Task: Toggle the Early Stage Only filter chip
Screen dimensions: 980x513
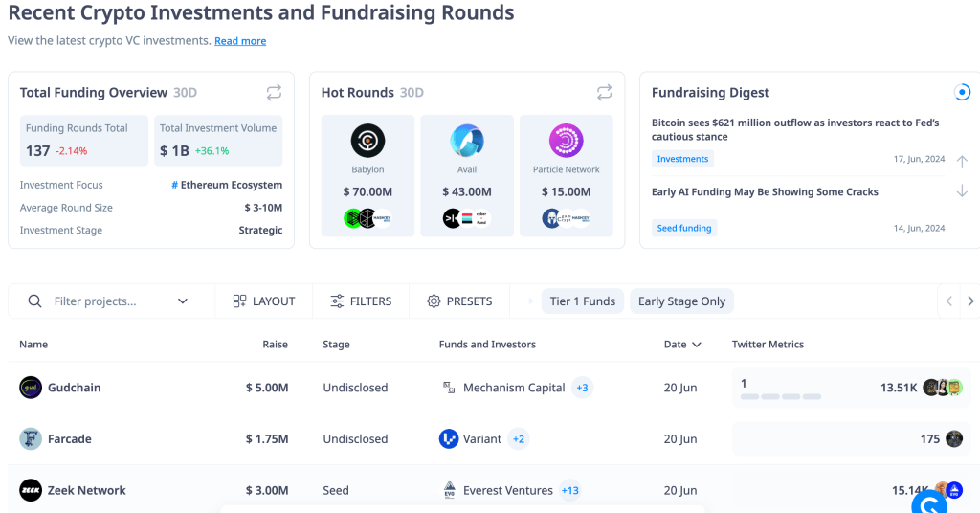Action: coord(681,301)
